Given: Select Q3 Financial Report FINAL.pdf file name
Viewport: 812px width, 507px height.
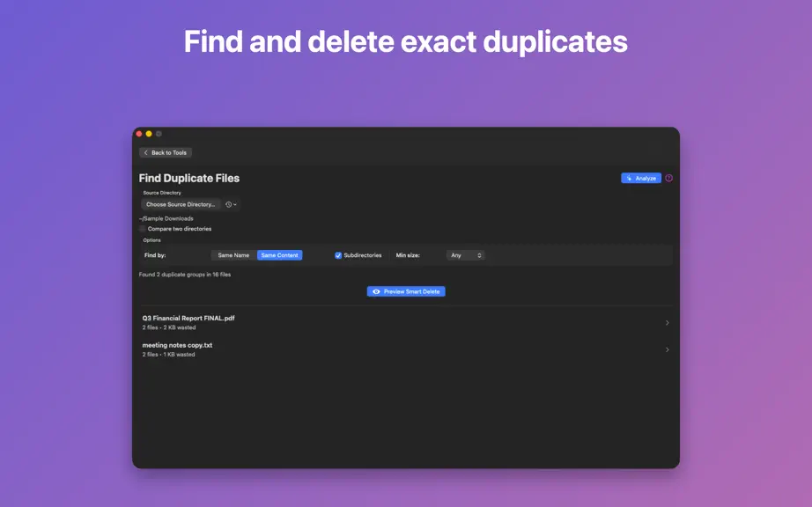Looking at the screenshot, I should (188, 318).
